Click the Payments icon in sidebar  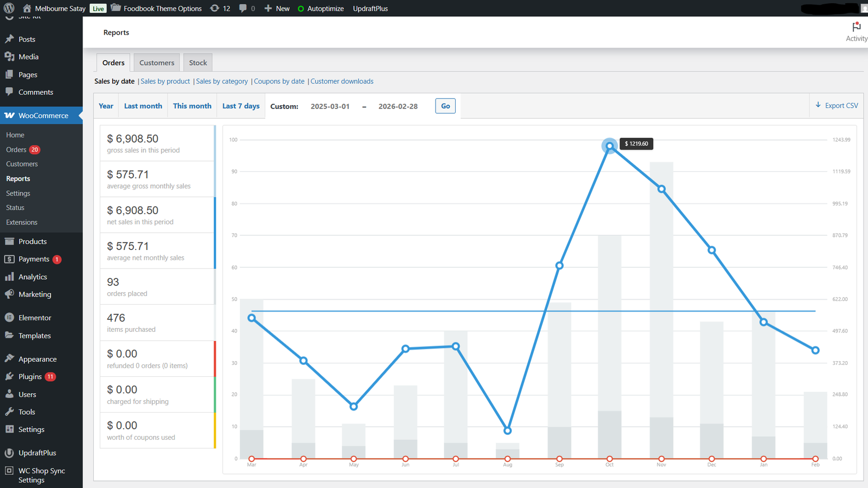9,259
